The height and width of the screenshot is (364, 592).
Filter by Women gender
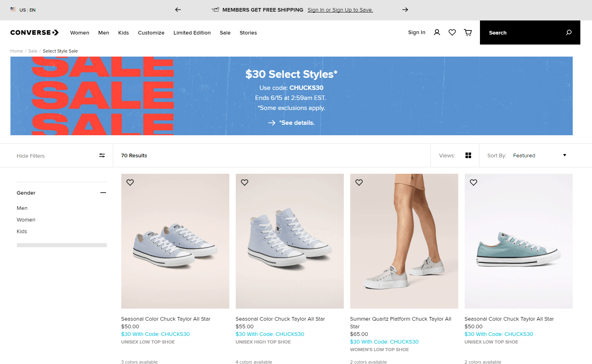pos(26,220)
